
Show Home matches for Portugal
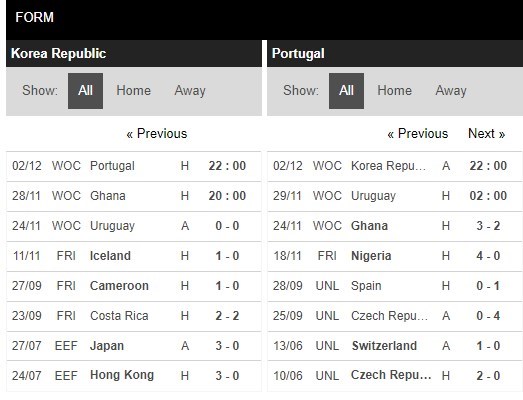(394, 91)
